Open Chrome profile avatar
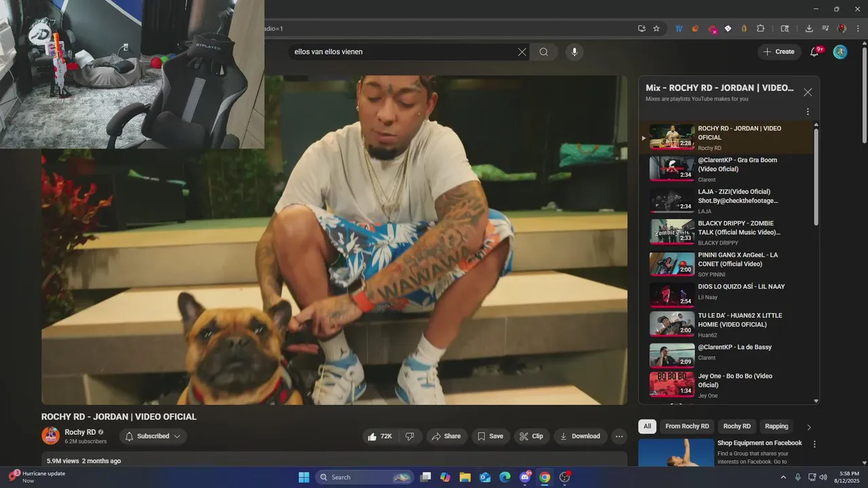 tap(842, 28)
